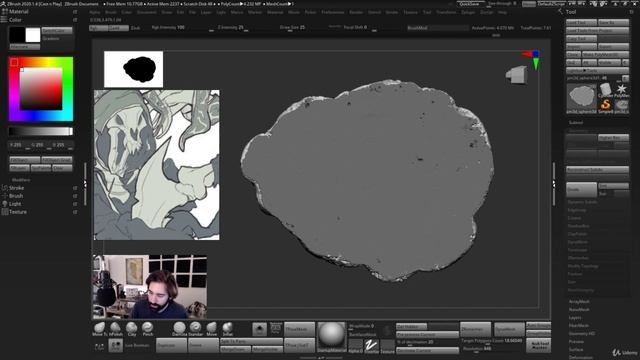
Task: Toggle the Rgb mode button
Action: pos(98,28)
